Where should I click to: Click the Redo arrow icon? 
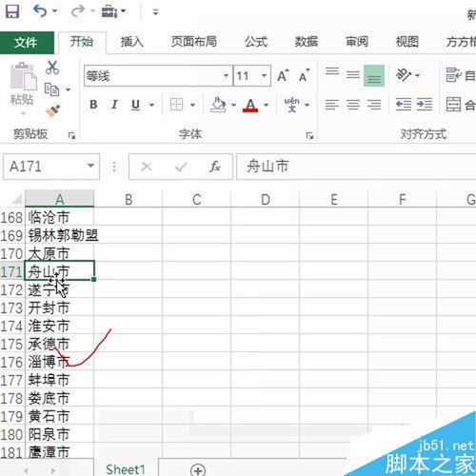[x=77, y=11]
